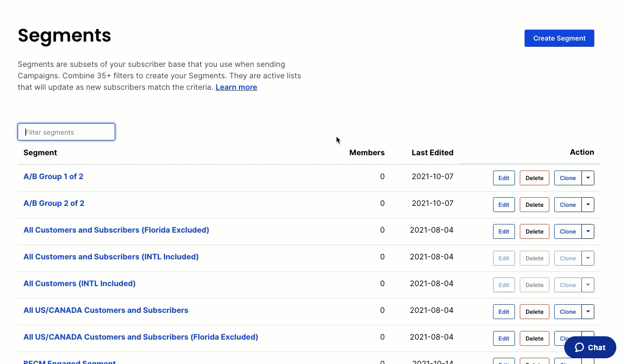Open All Customers (INTL Included) segment link
This screenshot has width=623, height=364.
click(79, 283)
